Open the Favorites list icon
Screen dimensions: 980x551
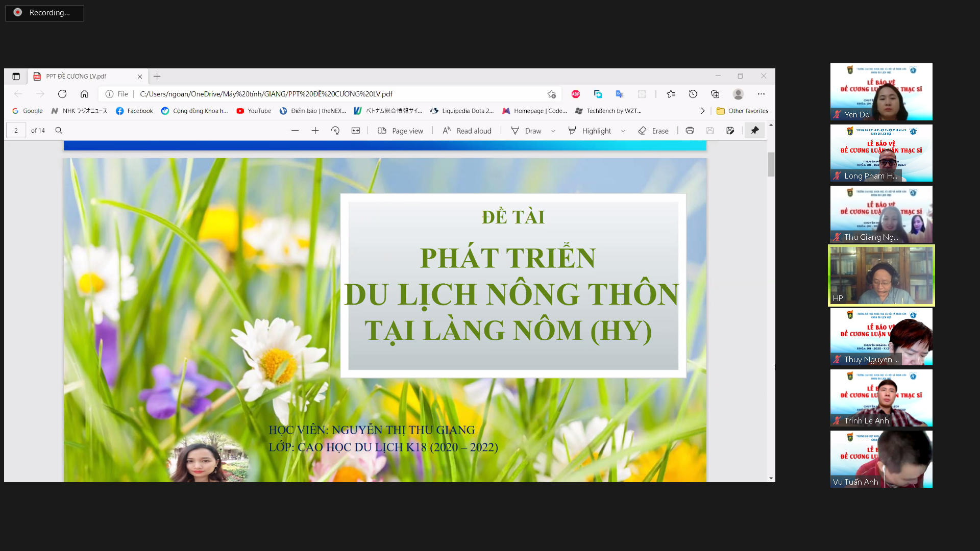671,94
